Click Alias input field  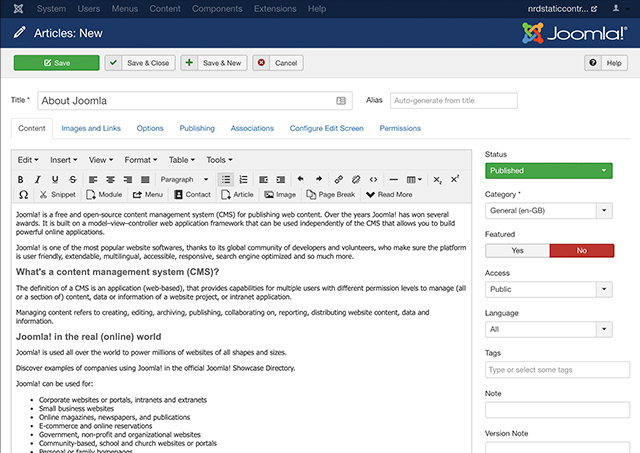pyautogui.click(x=453, y=101)
